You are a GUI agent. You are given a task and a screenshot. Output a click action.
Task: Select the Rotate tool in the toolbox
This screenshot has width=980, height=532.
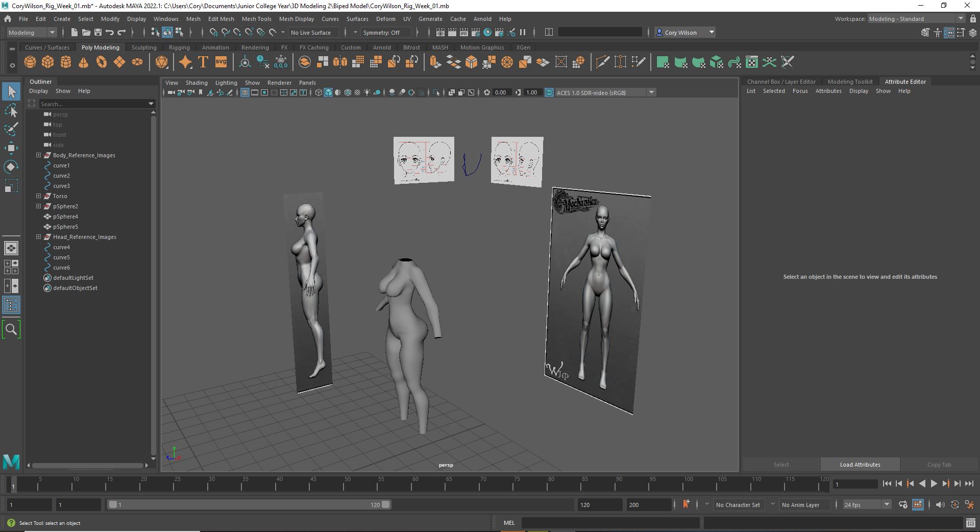pyautogui.click(x=11, y=167)
